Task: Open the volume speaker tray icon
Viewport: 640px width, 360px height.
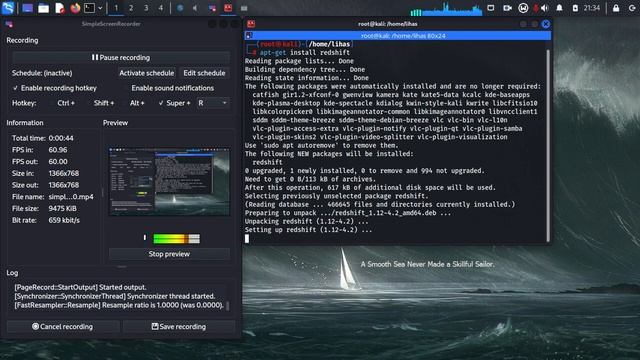Action: tap(544, 8)
